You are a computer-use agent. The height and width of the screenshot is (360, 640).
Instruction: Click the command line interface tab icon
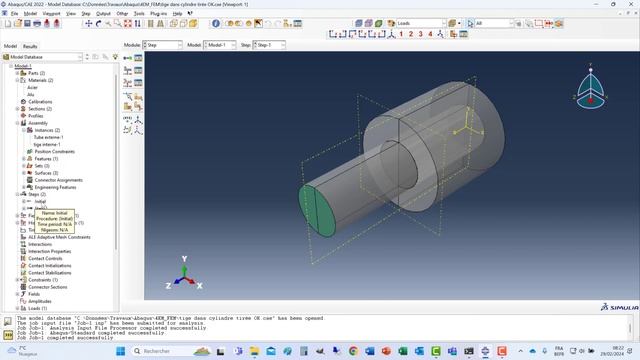coord(8,335)
